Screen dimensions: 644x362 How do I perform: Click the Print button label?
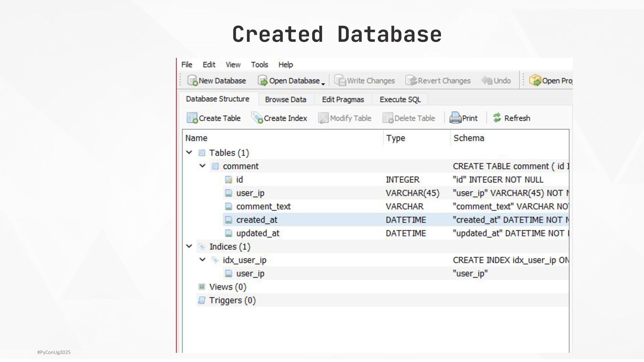(x=470, y=118)
